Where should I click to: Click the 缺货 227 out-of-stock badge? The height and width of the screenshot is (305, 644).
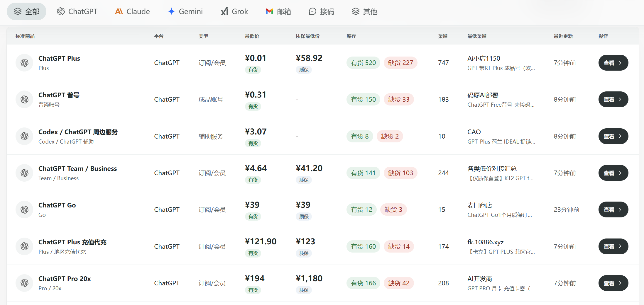[x=400, y=63]
